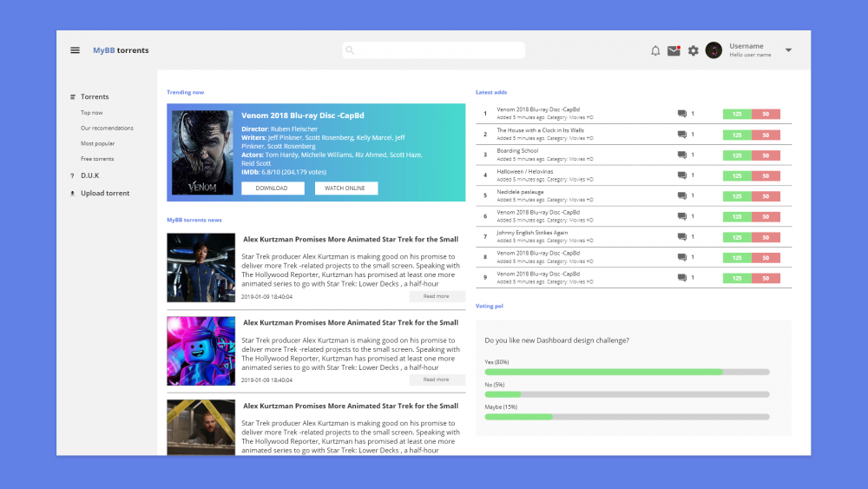Vote on the Maybe (15%) poll bar
This screenshot has width=868, height=489.
click(628, 417)
